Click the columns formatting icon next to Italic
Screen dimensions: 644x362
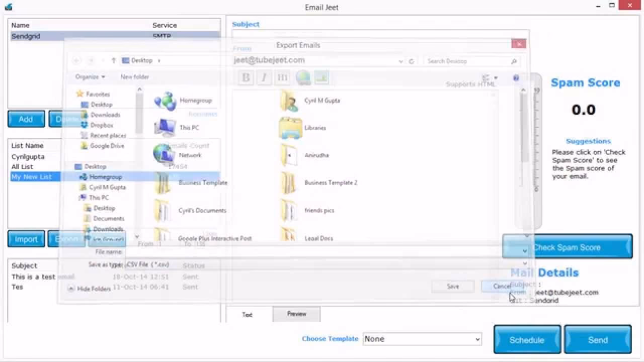282,77
